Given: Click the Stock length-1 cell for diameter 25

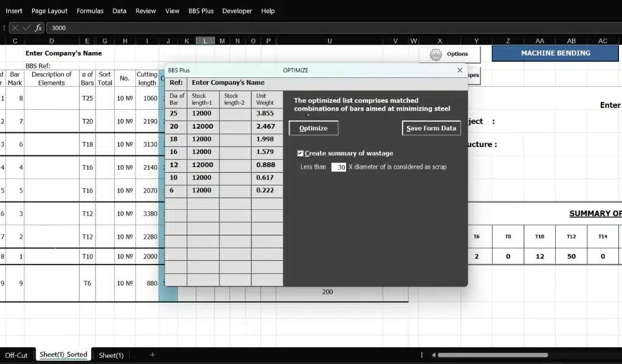Looking at the screenshot, I should 203,113.
